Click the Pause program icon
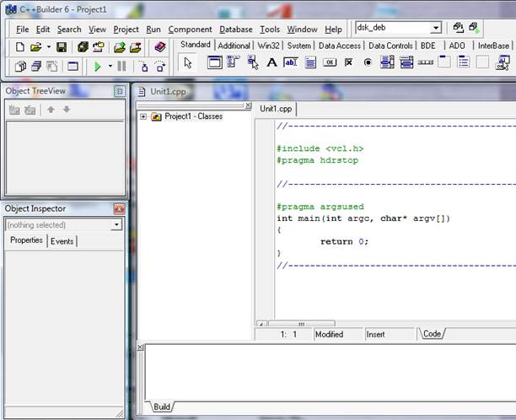Image resolution: width=516 pixels, height=420 pixels. (x=122, y=66)
